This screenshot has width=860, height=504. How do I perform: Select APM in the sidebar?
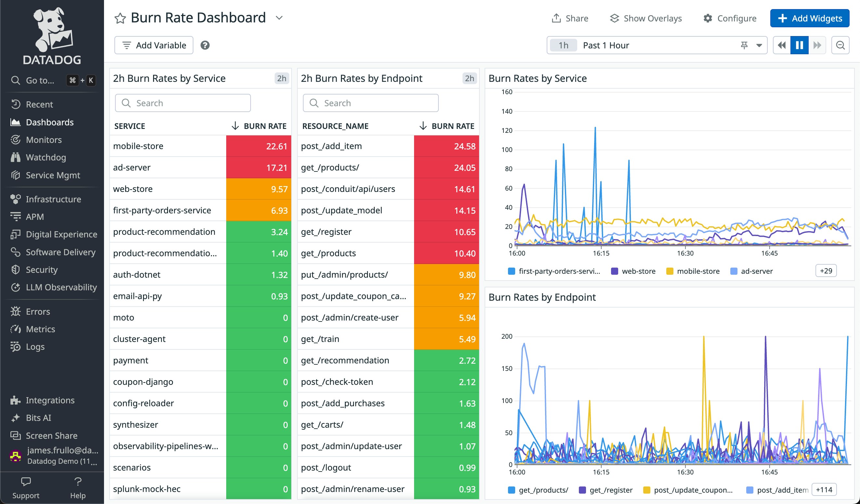pos(35,217)
